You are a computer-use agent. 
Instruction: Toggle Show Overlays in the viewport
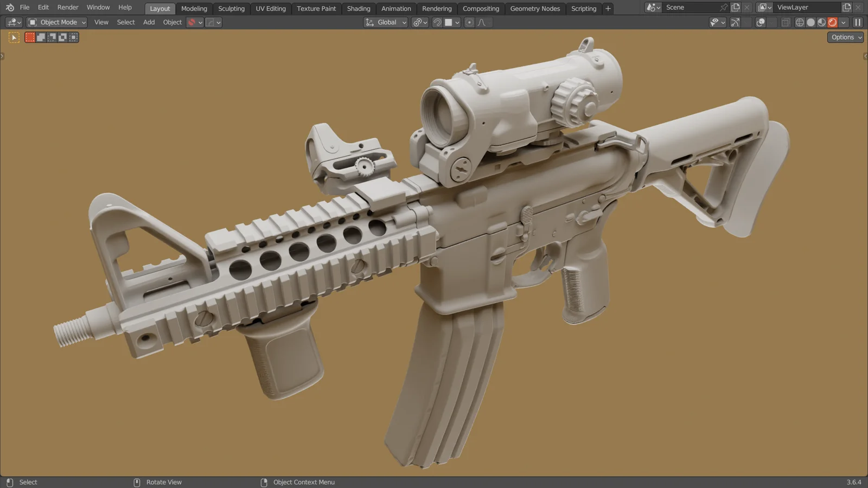point(760,22)
